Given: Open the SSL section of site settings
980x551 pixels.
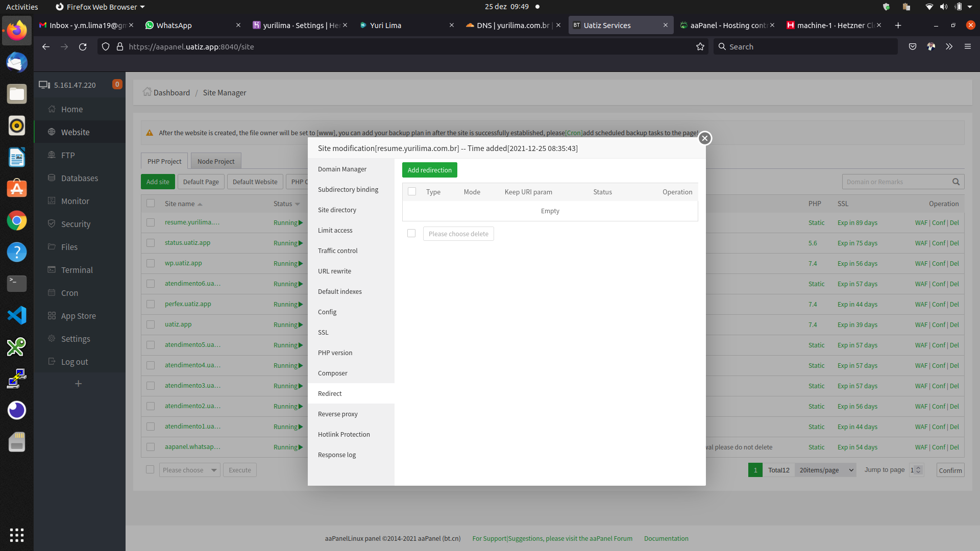Looking at the screenshot, I should point(323,333).
